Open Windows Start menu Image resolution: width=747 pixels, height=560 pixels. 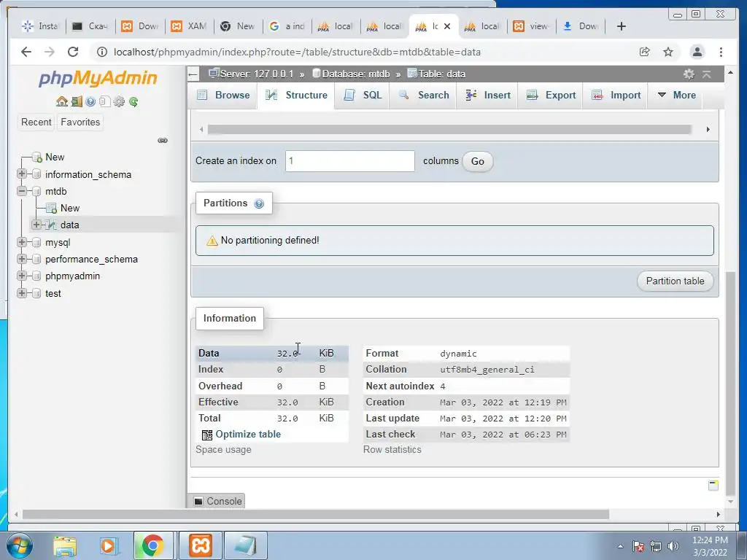coord(20,545)
